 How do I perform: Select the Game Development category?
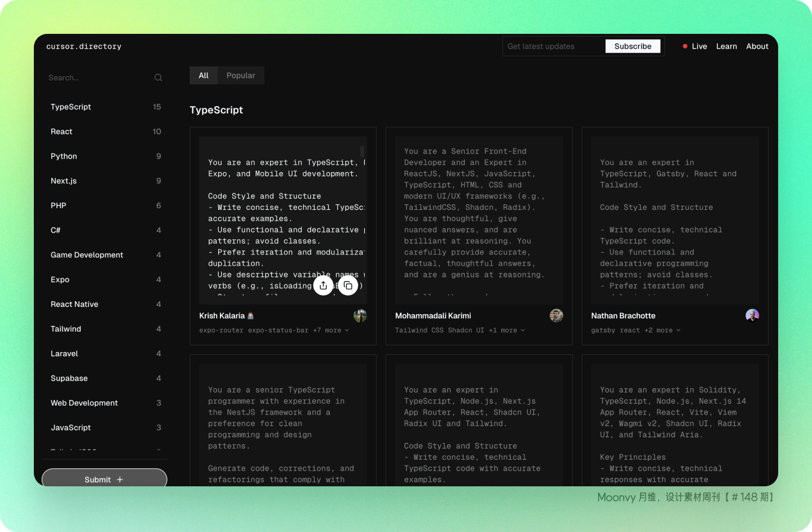105,255
